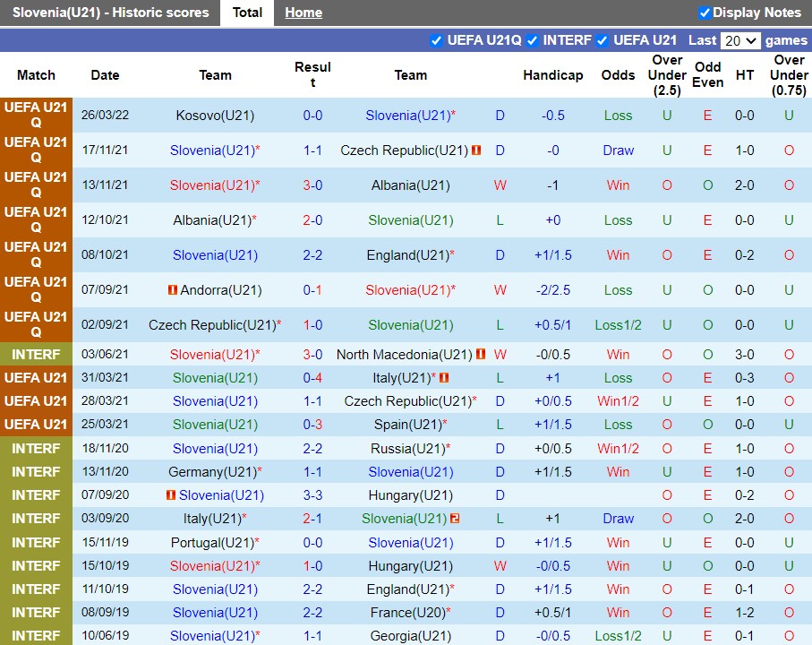Select the Total tab
Image resolution: width=812 pixels, height=645 pixels.
pos(247,13)
